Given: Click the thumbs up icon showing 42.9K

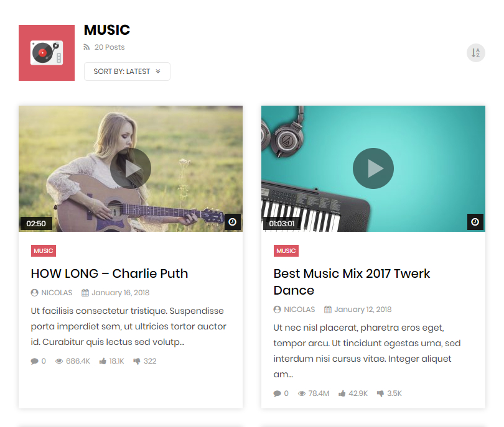Looking at the screenshot, I should [342, 393].
